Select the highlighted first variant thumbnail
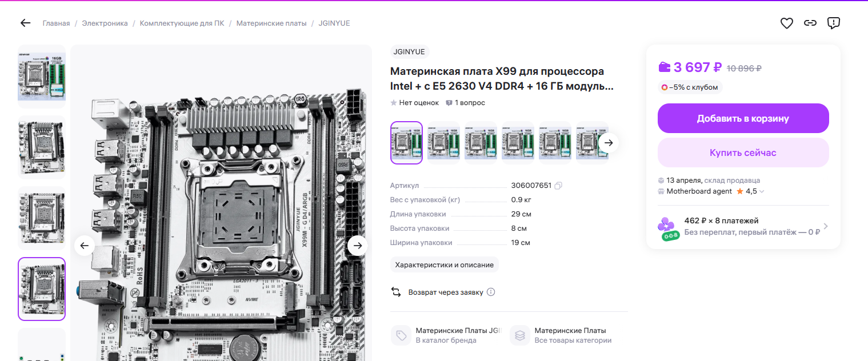 [406, 143]
